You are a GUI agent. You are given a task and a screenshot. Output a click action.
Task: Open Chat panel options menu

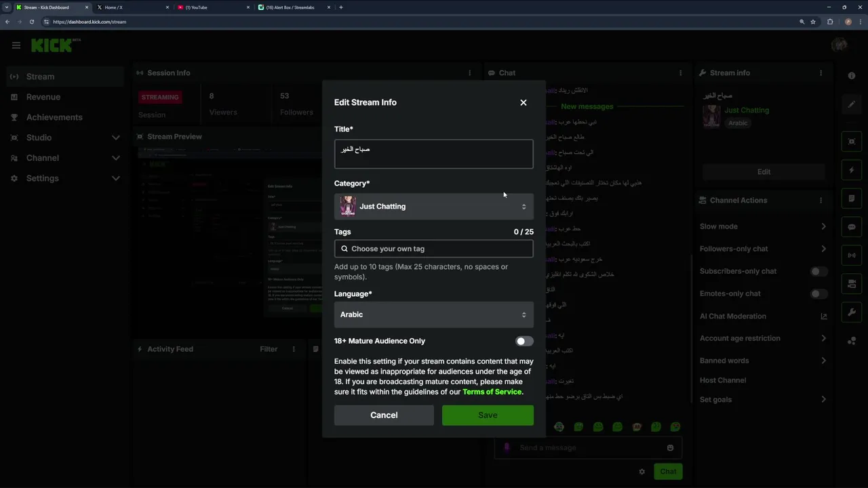(680, 73)
